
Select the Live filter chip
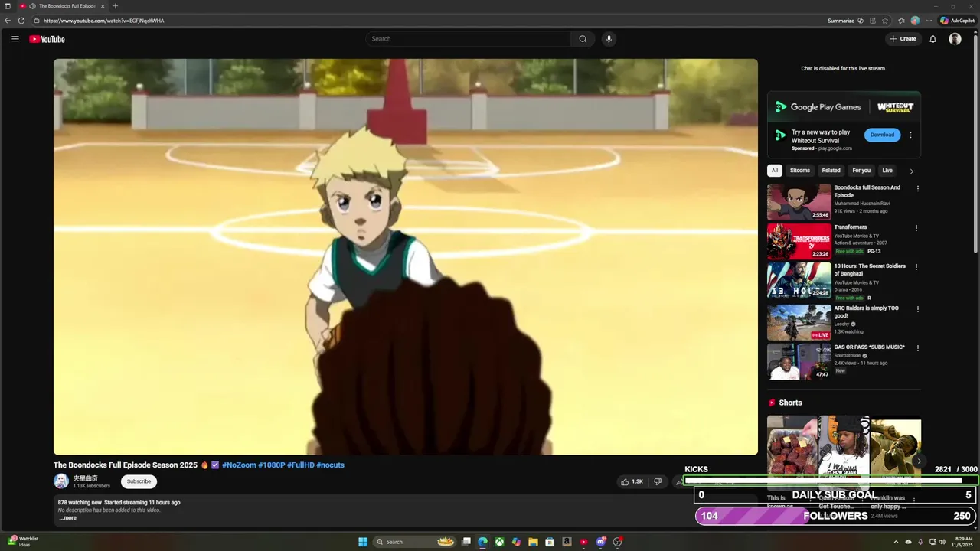coord(887,171)
